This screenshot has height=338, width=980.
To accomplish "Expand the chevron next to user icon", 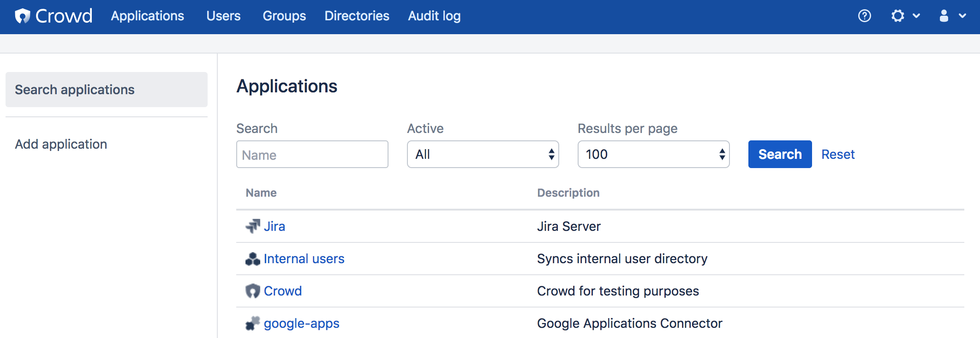I will tap(962, 16).
